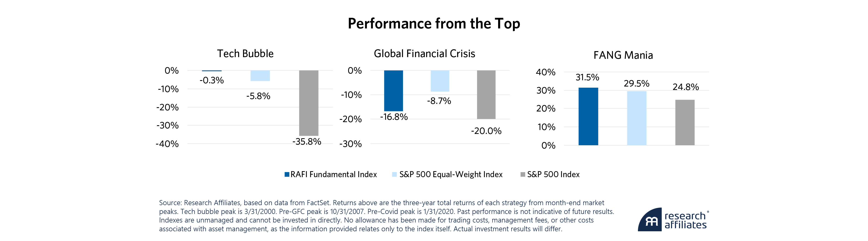This screenshot has height=241, width=868.
Task: Click the gray S&P 500 Index legend swatch
Action: [x=523, y=174]
